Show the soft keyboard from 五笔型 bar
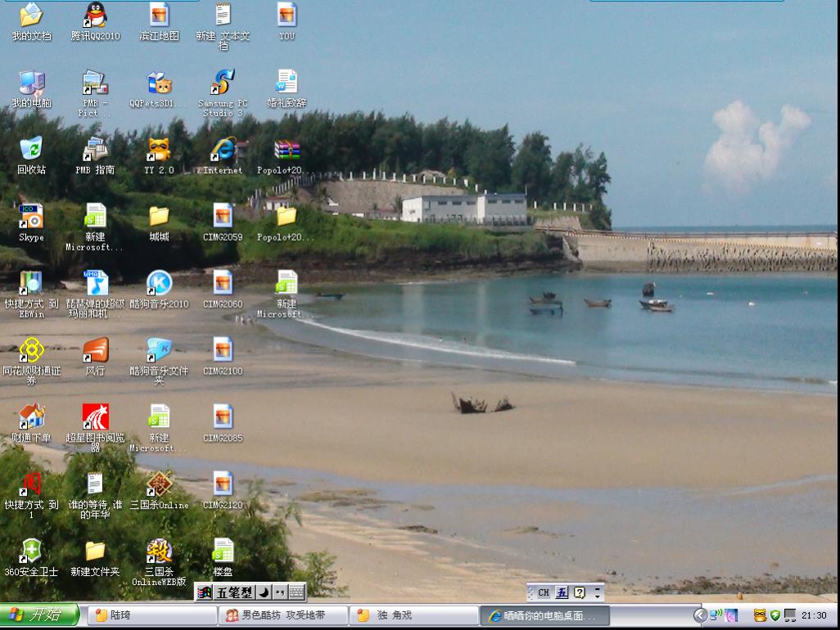The height and width of the screenshot is (630, 840). 297,592
